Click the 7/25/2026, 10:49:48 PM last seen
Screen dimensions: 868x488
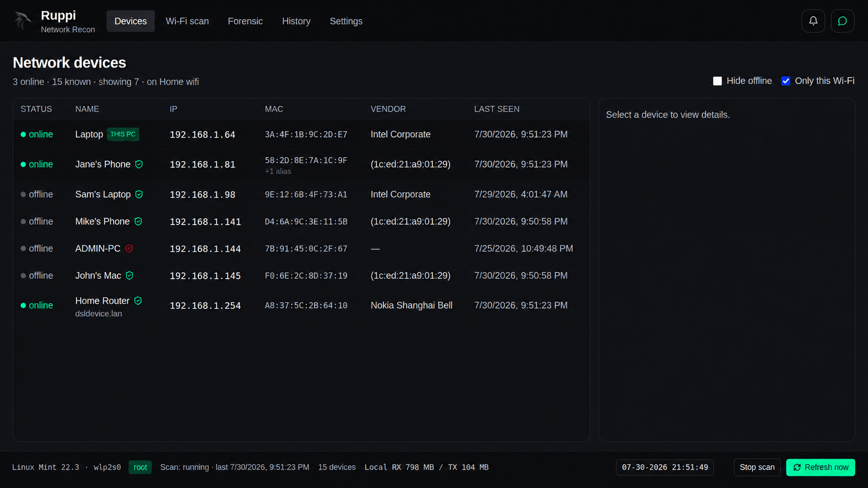[523, 249]
